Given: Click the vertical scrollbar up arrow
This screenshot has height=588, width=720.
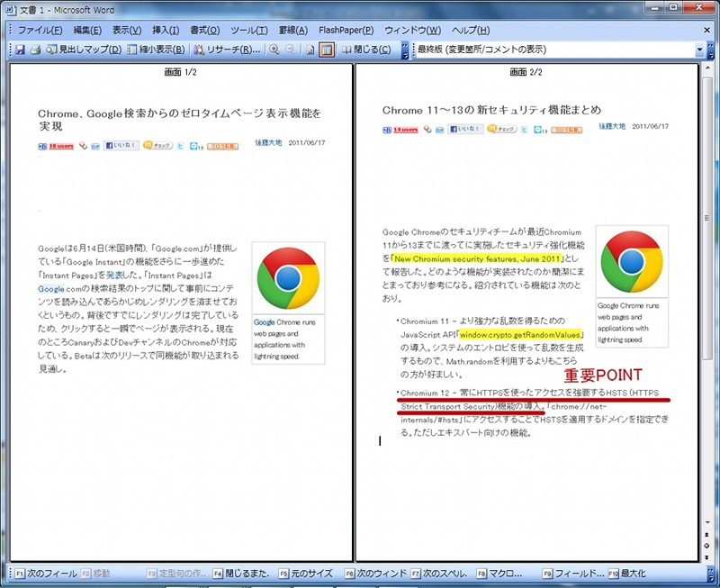Looking at the screenshot, I should click(x=707, y=69).
